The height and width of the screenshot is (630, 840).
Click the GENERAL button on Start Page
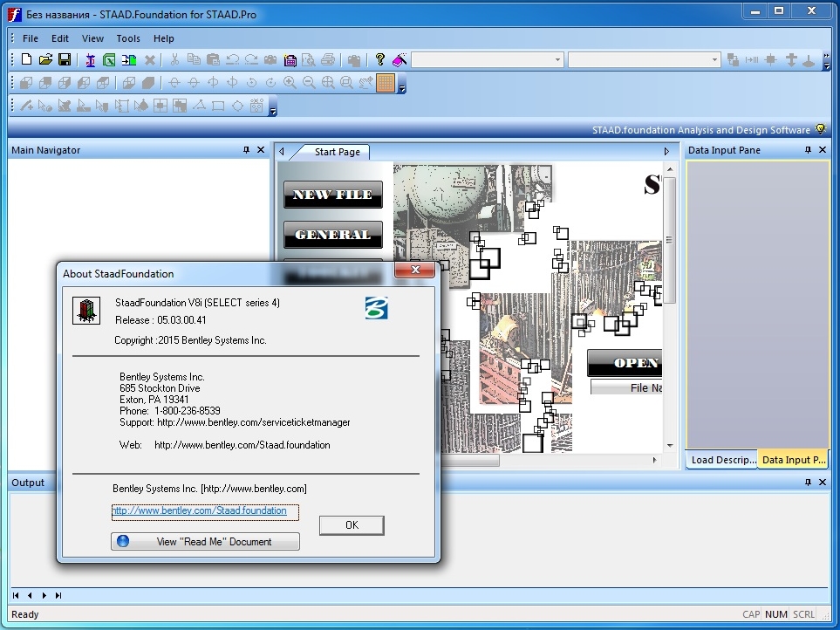tap(332, 235)
